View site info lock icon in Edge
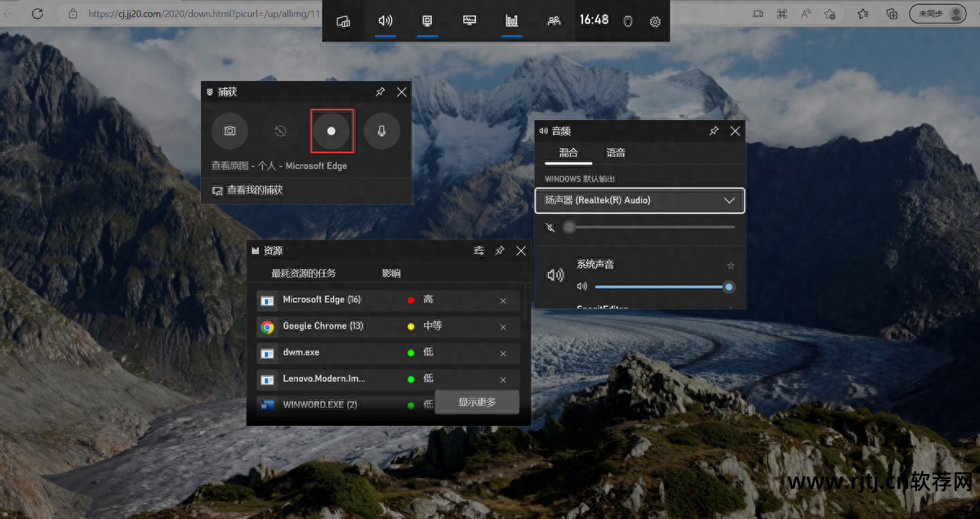The height and width of the screenshot is (519, 980). pos(73,14)
